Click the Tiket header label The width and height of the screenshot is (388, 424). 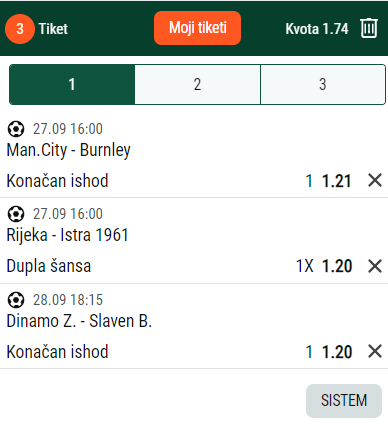coord(53,29)
